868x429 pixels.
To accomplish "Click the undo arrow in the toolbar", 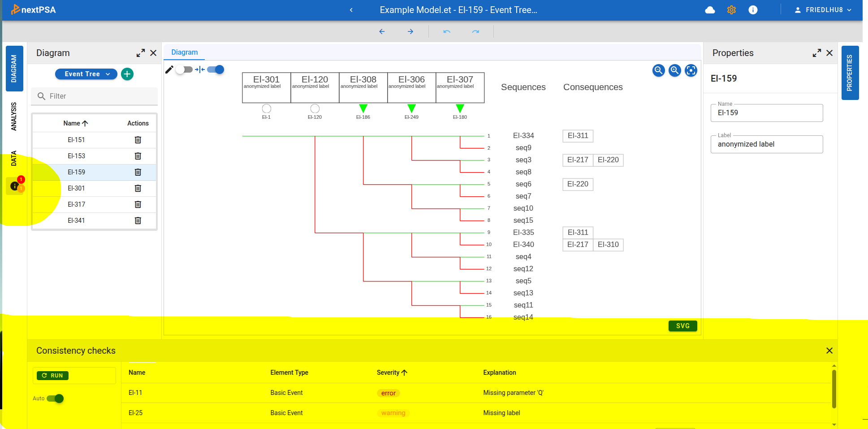I will [446, 31].
